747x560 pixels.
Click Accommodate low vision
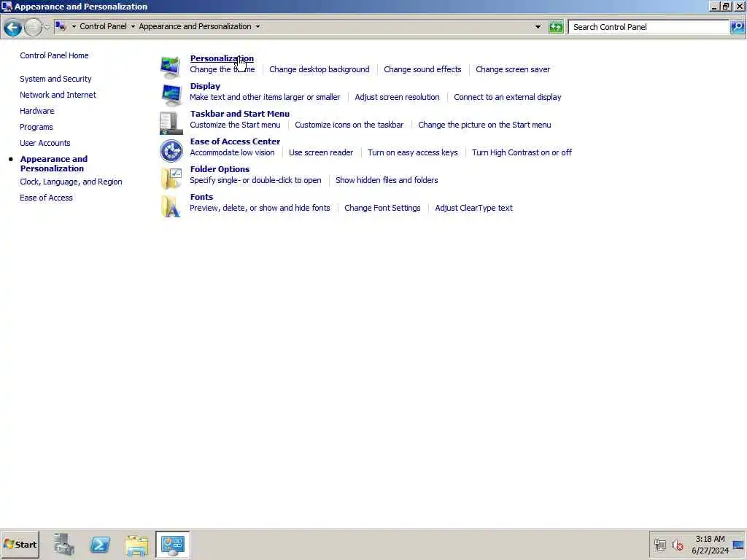(232, 152)
